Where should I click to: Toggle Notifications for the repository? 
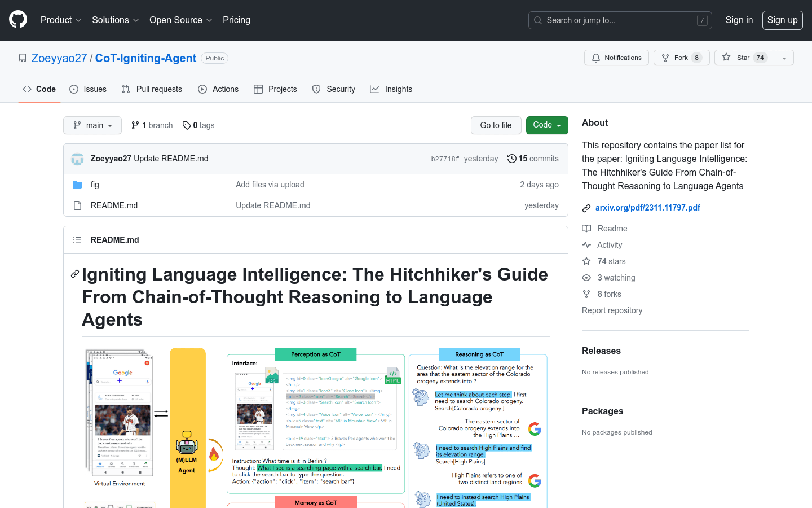pos(616,58)
